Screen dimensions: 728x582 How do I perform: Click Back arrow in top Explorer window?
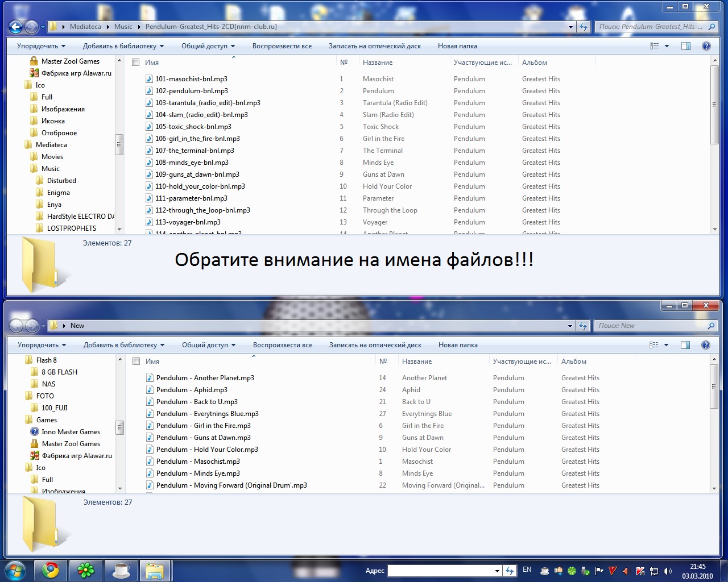16,27
